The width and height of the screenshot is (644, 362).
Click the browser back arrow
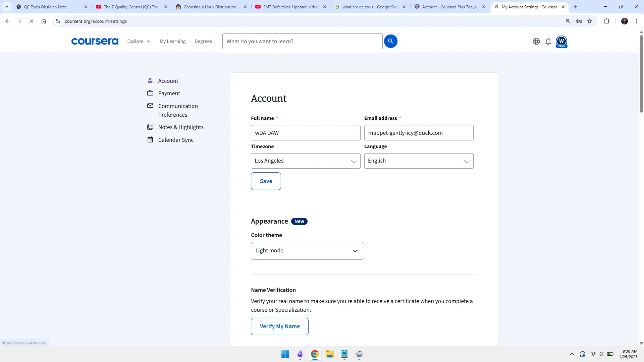pyautogui.click(x=7, y=21)
